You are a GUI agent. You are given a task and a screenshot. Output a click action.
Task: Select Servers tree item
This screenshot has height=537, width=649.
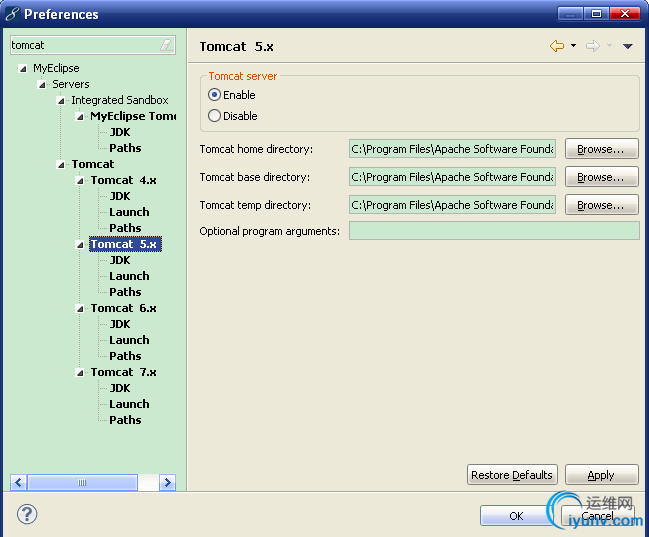(71, 84)
